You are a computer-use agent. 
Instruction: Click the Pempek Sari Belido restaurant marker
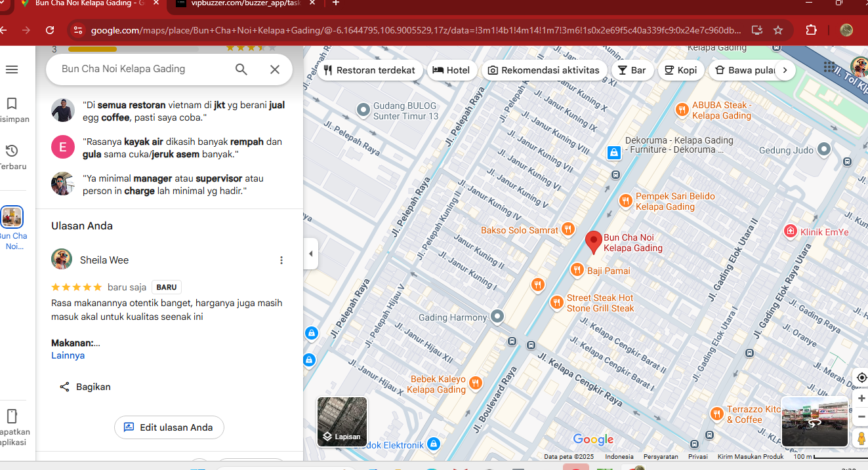pos(626,201)
